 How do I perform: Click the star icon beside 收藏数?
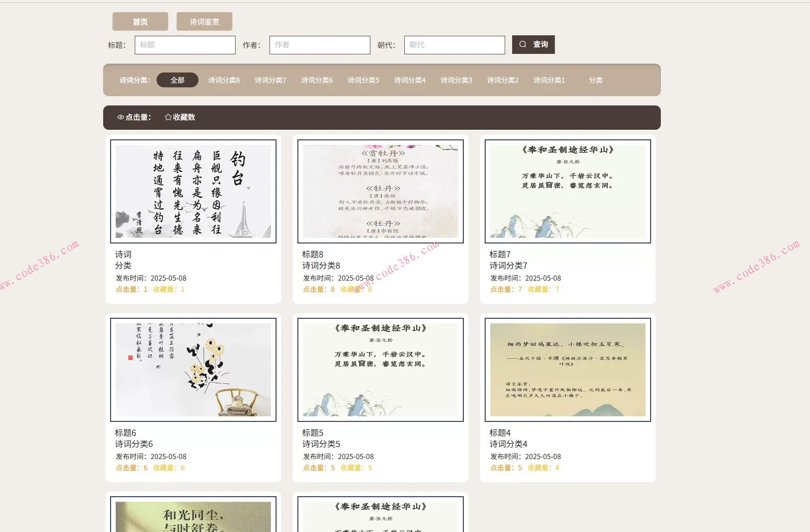167,117
